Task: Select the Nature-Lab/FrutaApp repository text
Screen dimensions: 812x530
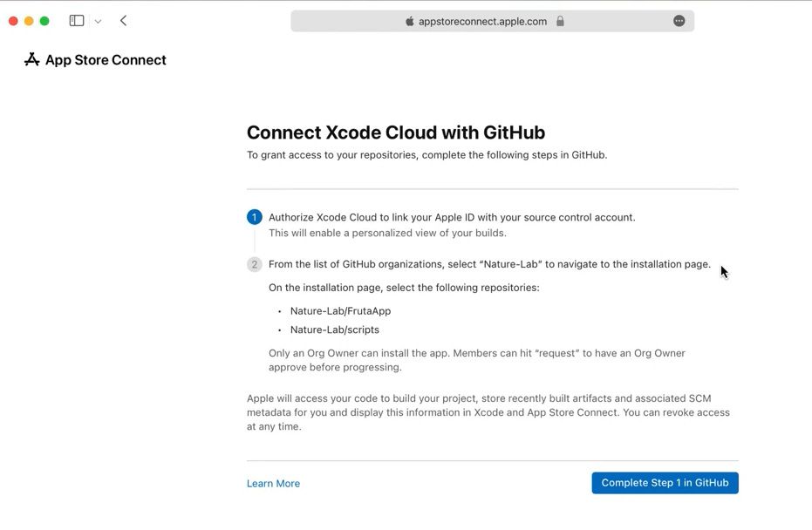Action: pos(340,311)
